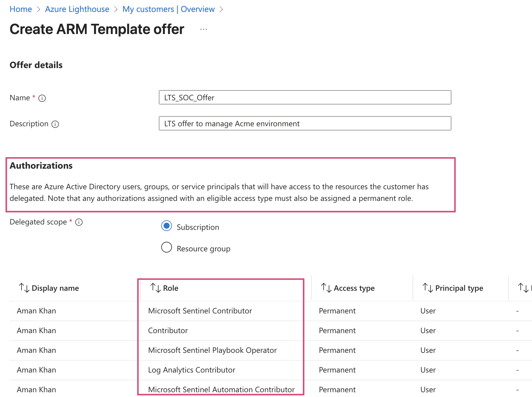Viewport: 532px width, 397px height.
Task: Go to Home breadcrumb link
Action: pyautogui.click(x=21, y=9)
